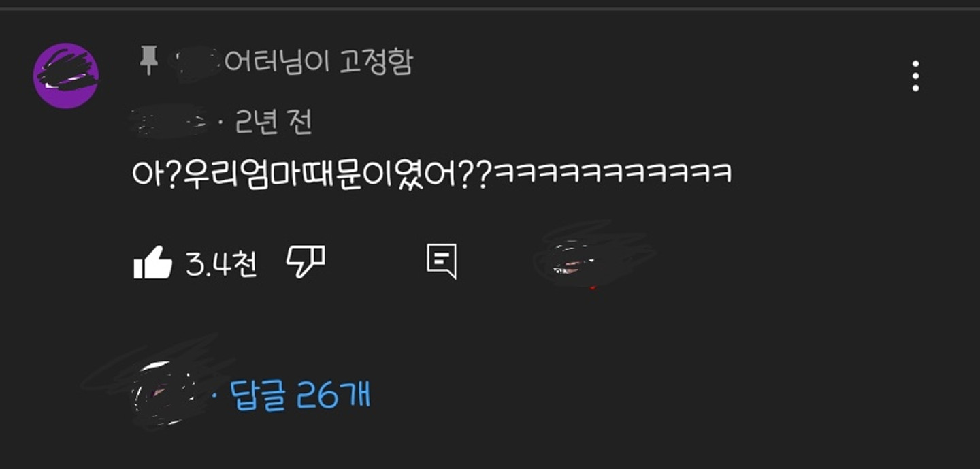
Task: Click the 3.4천 like count
Action: tap(222, 263)
